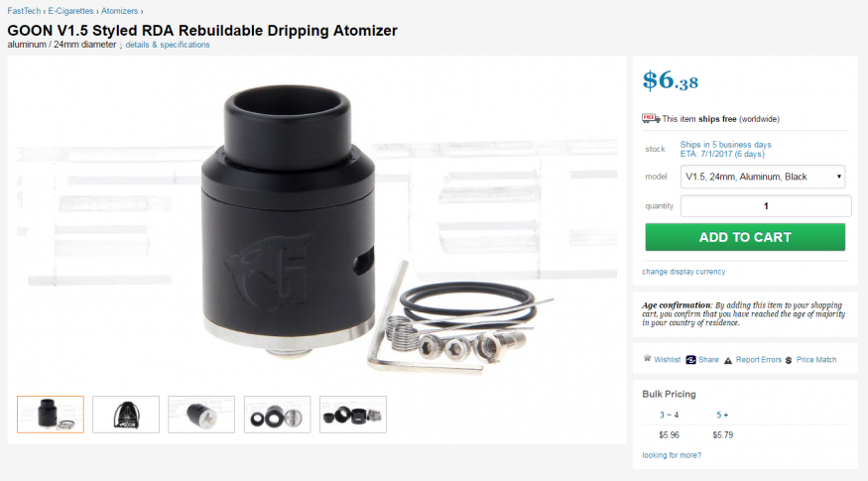Select the 3 ~ 4 bulk pricing tier
This screenshot has width=868, height=481.
tap(669, 416)
